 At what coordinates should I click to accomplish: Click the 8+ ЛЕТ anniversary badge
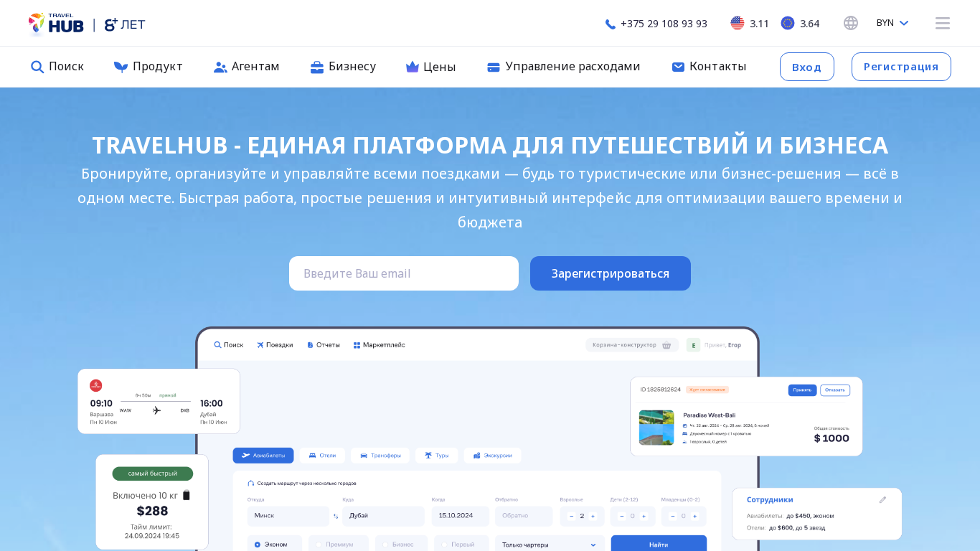[125, 24]
